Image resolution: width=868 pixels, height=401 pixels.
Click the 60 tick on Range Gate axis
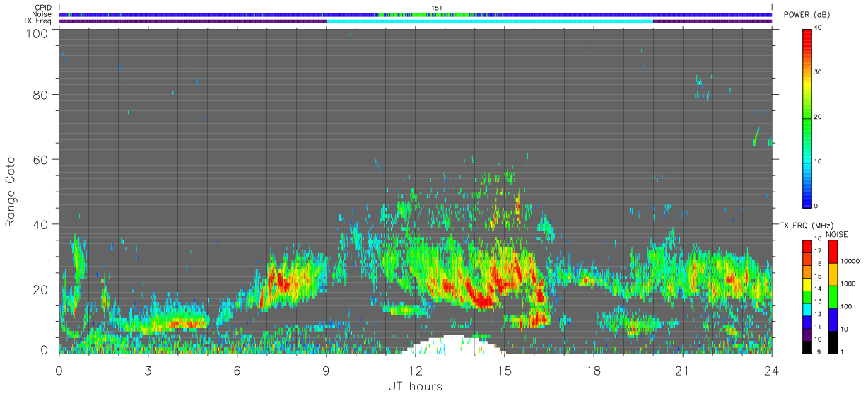pos(42,159)
